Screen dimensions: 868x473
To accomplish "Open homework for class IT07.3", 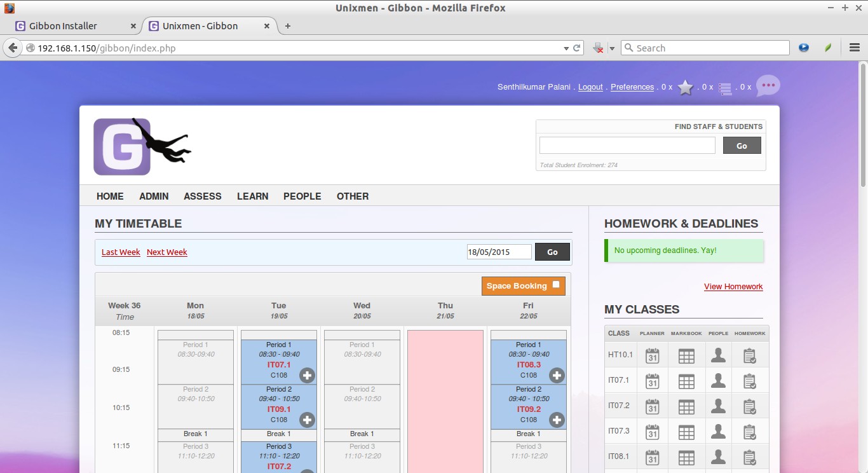I will click(x=750, y=432).
